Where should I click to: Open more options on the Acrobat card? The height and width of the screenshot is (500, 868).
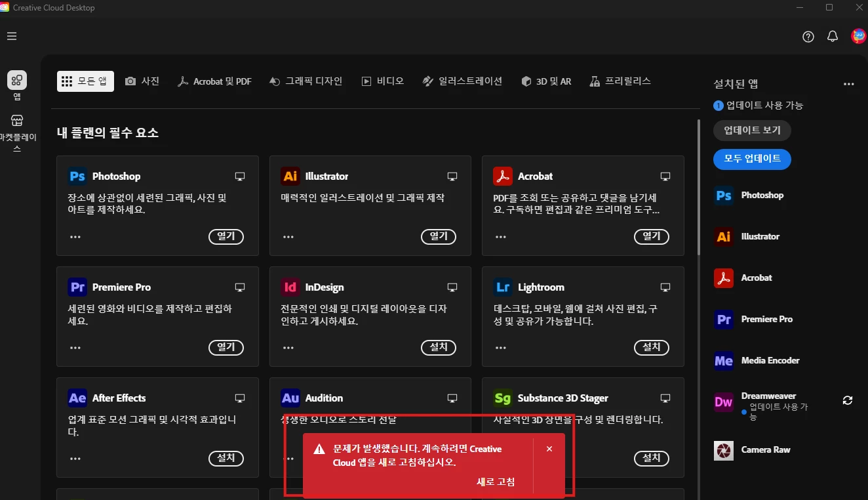pyautogui.click(x=501, y=237)
